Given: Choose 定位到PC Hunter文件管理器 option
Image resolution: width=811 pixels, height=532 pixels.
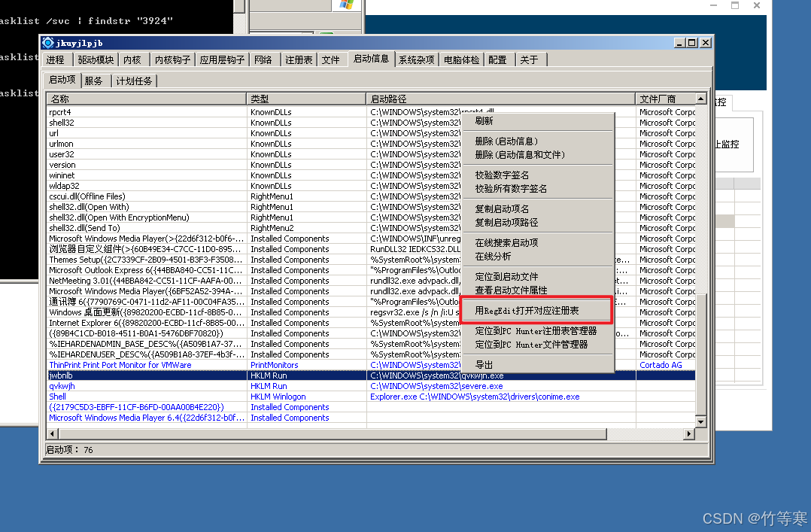Looking at the screenshot, I should [x=531, y=345].
